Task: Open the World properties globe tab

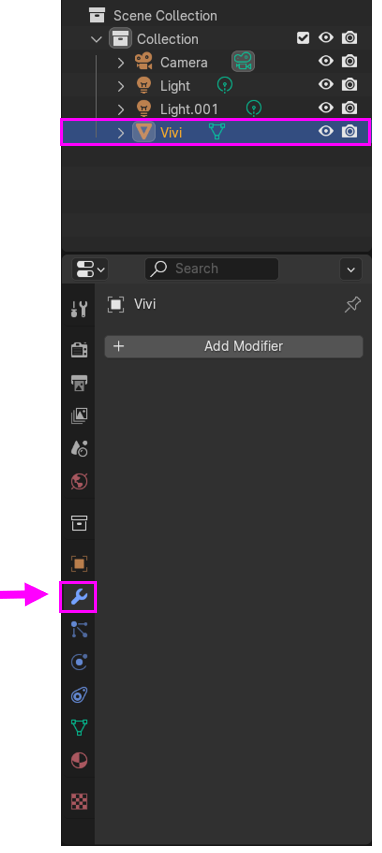Action: [79, 481]
